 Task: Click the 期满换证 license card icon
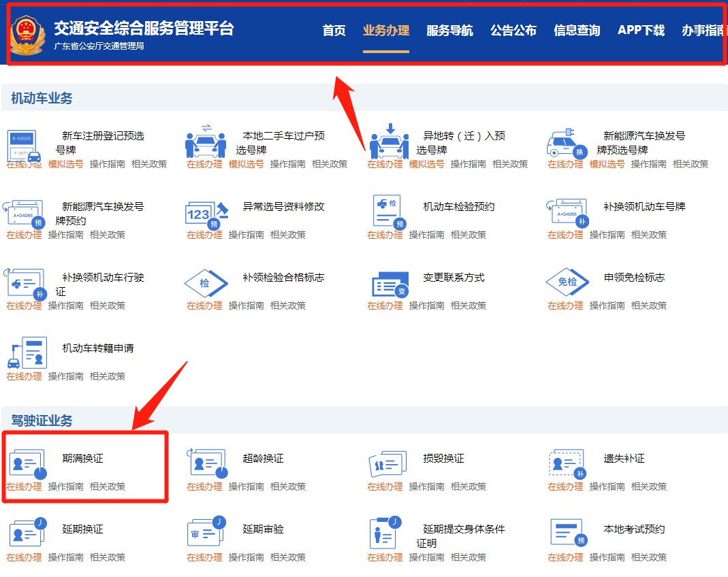click(x=27, y=464)
